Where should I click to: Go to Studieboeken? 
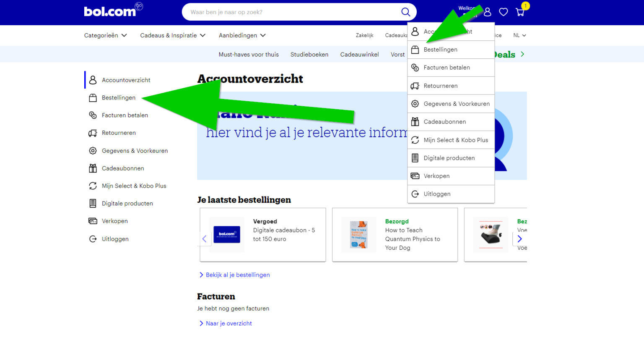coord(309,54)
